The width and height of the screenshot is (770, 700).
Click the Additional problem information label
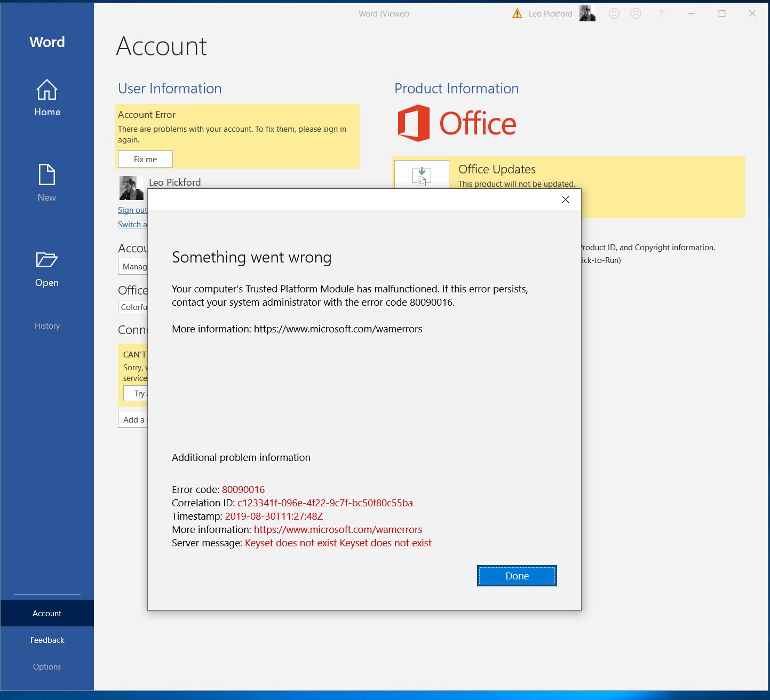click(241, 458)
